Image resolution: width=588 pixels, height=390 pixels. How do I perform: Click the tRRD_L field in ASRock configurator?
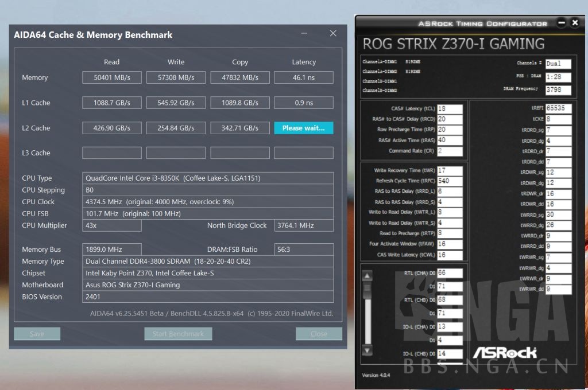450,192
